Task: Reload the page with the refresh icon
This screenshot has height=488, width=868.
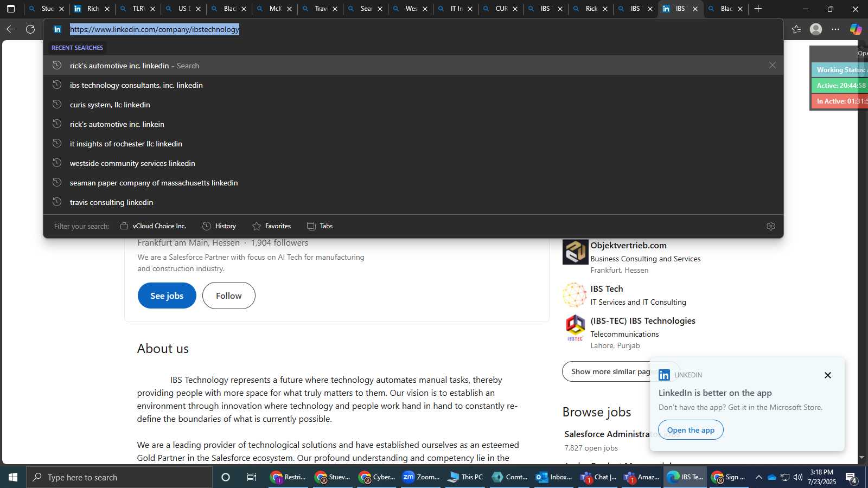Action: coord(30,29)
